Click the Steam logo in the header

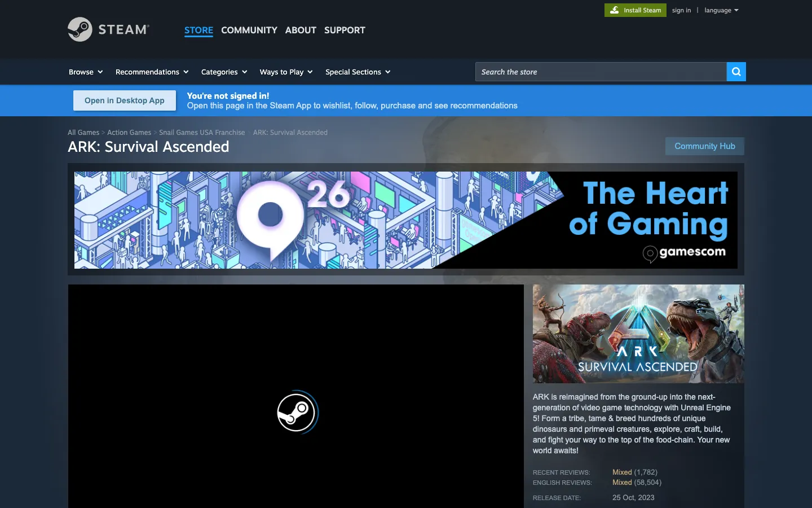coord(108,29)
